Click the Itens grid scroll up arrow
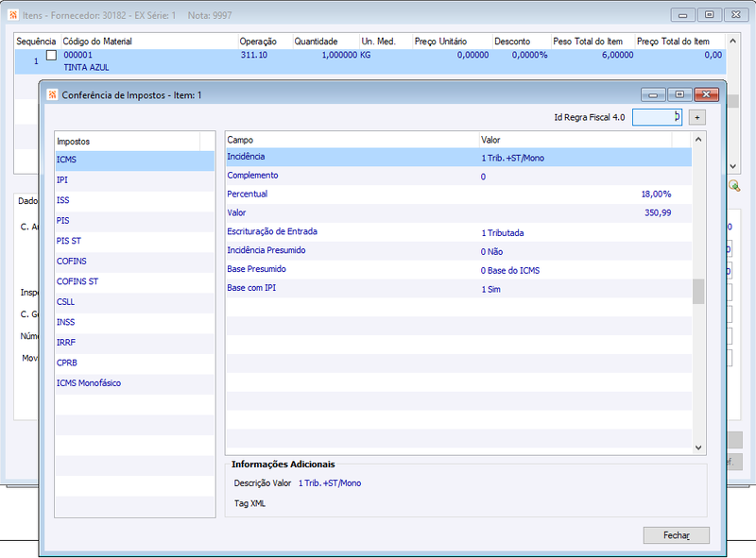The height and width of the screenshot is (558, 756). pos(733,41)
